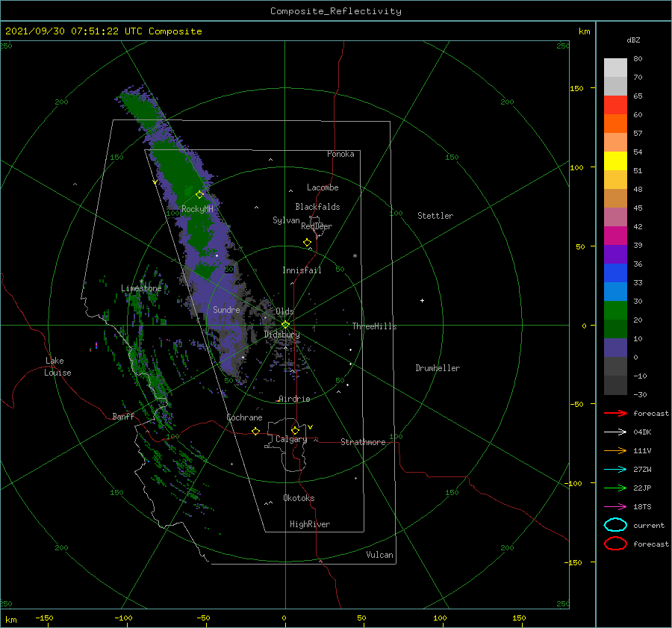Click the Blackfalds label

click(x=317, y=207)
